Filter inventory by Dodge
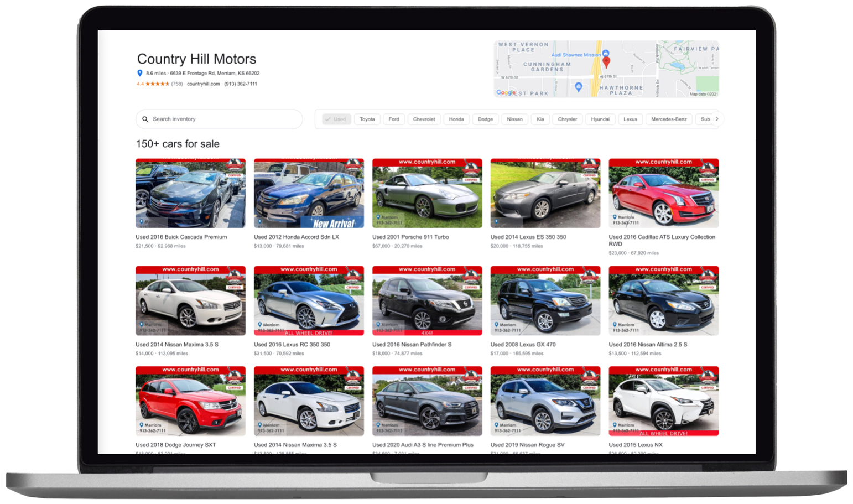Viewport: 853px width, 504px height. coord(485,119)
